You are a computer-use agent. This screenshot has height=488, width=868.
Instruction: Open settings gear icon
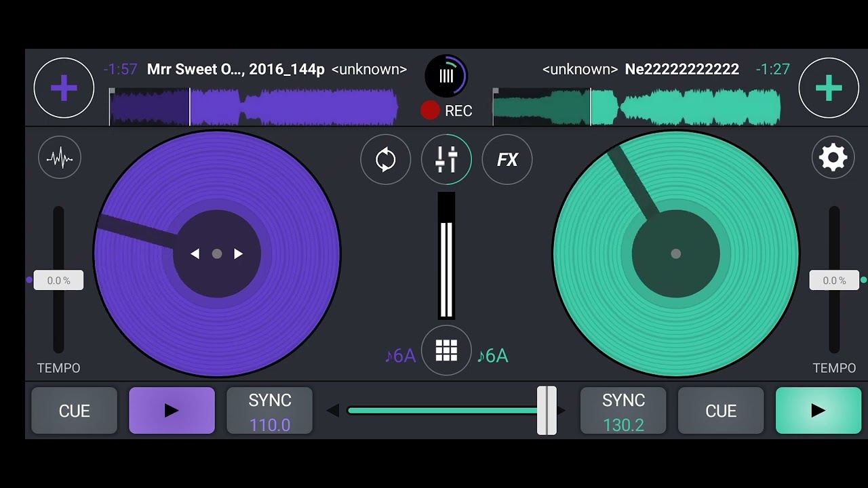click(x=833, y=158)
